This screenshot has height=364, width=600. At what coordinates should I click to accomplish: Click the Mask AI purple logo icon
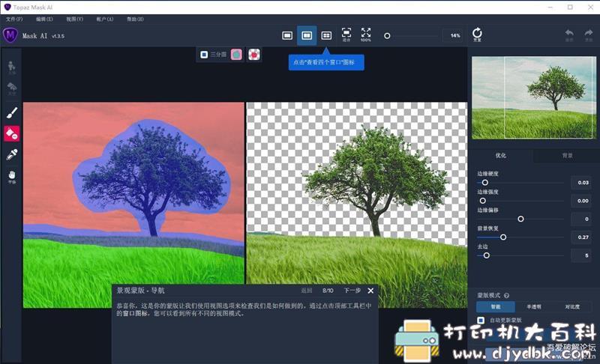coord(10,35)
